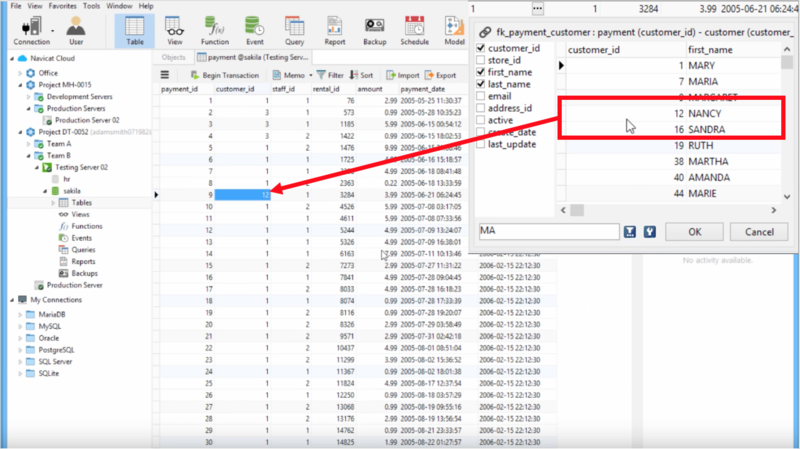
Task: Select Production Server 02 in tree
Action: pyautogui.click(x=87, y=120)
